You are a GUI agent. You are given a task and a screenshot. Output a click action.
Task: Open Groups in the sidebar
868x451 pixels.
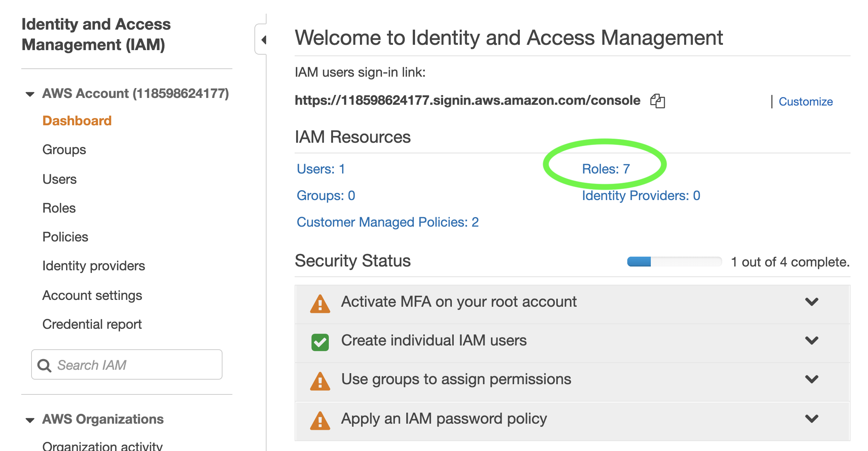64,150
